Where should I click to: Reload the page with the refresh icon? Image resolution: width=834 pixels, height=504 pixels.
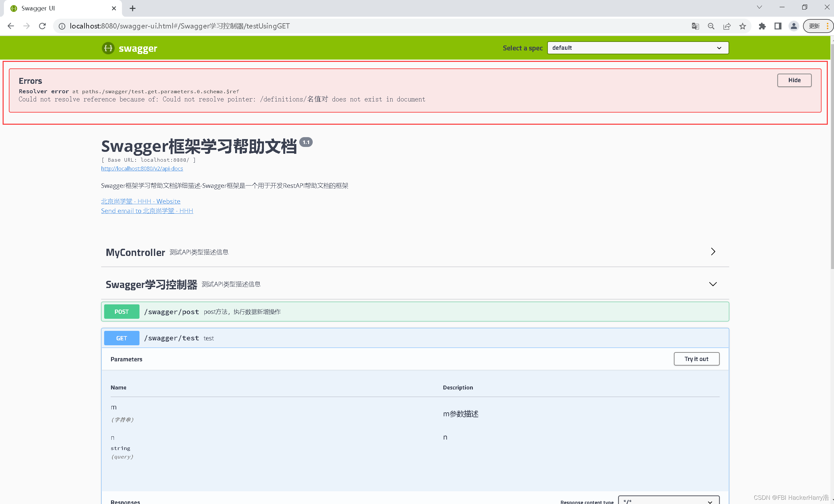[x=42, y=26]
